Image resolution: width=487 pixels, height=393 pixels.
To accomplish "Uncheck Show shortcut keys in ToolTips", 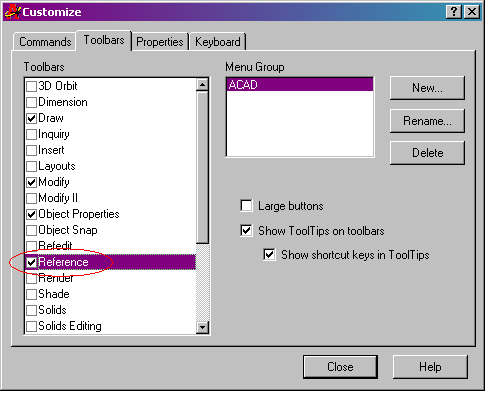I will 269,255.
